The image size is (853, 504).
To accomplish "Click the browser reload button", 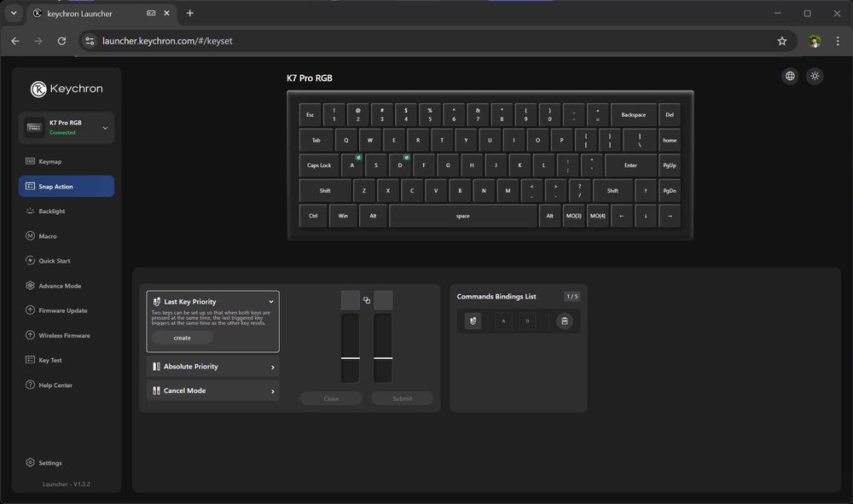I will pos(61,41).
